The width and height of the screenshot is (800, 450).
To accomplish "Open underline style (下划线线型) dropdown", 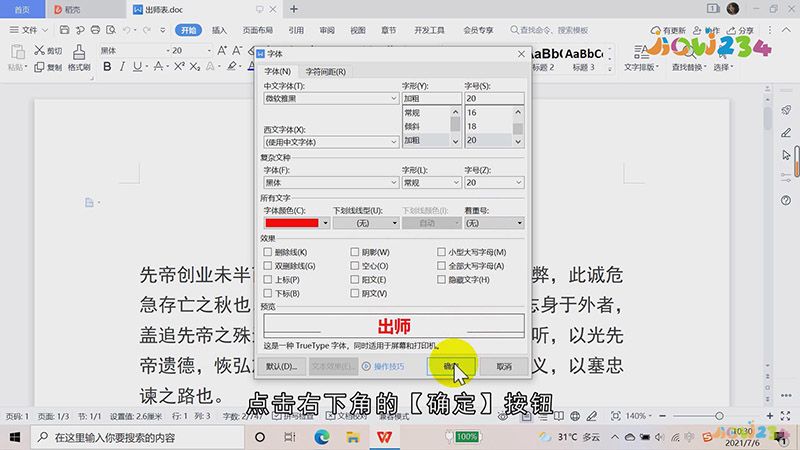I will point(365,223).
